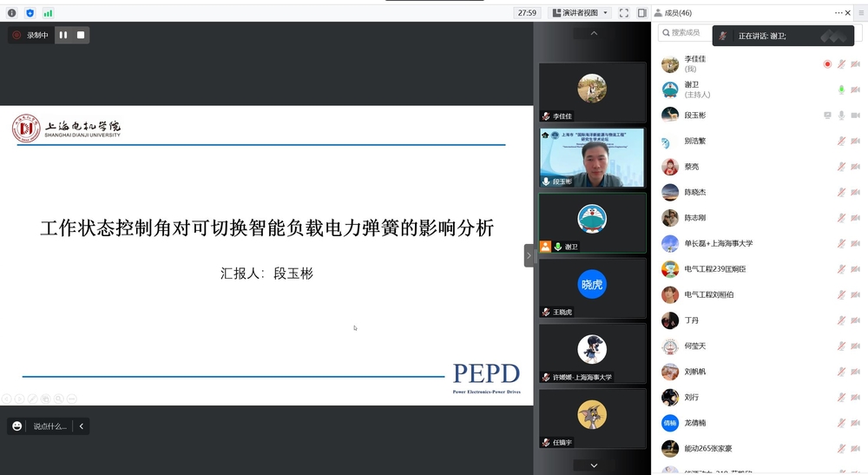Select the slide pen annotation tool

[x=32, y=399]
